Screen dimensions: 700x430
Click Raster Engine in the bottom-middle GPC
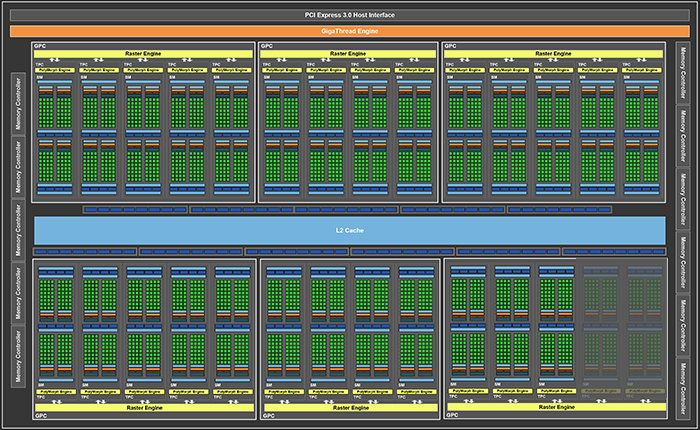(351, 408)
